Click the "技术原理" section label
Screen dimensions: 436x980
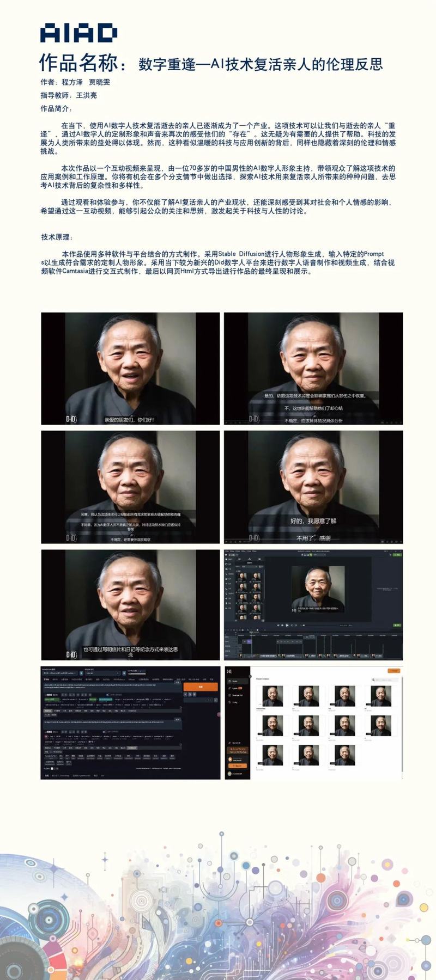57,237
